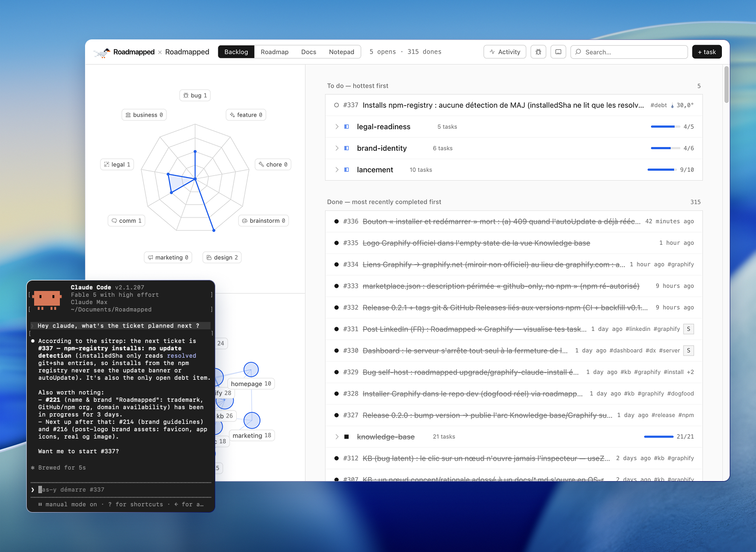Click the page vertical scrollbar

point(727,84)
